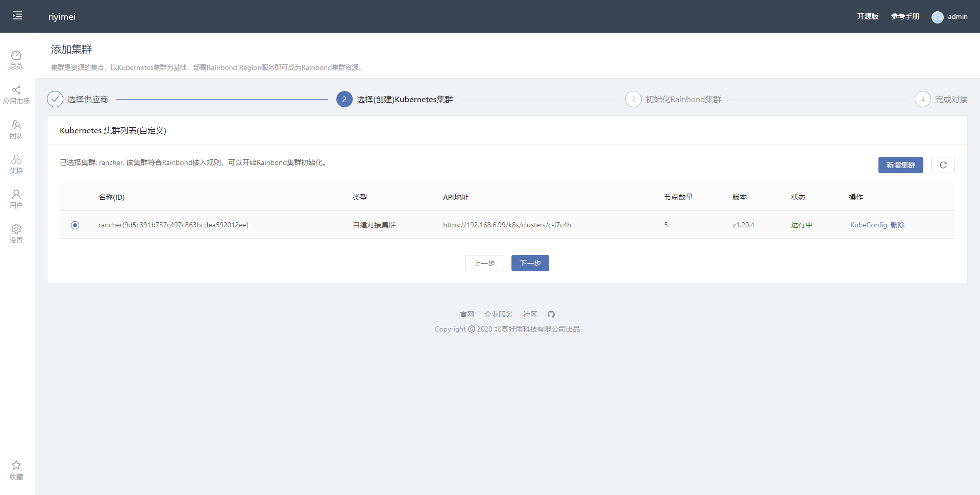Open the KubeConfig link for rancher
This screenshot has height=495, width=980.
click(x=869, y=225)
